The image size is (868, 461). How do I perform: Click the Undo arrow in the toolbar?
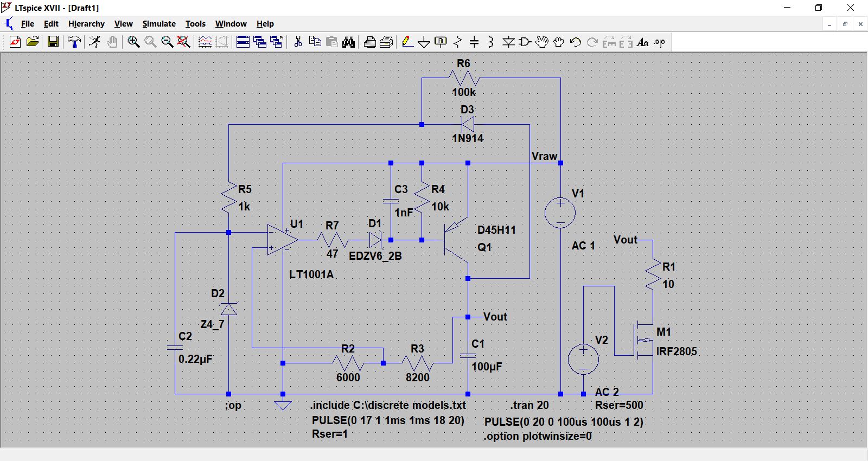click(576, 42)
